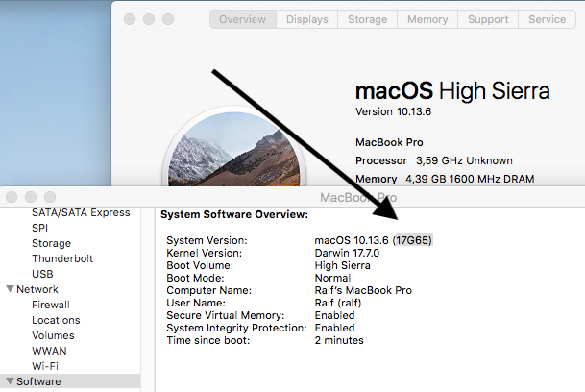Collapse the Software disclosure triangle
Image resolution: width=585 pixels, height=392 pixels.
[10, 381]
